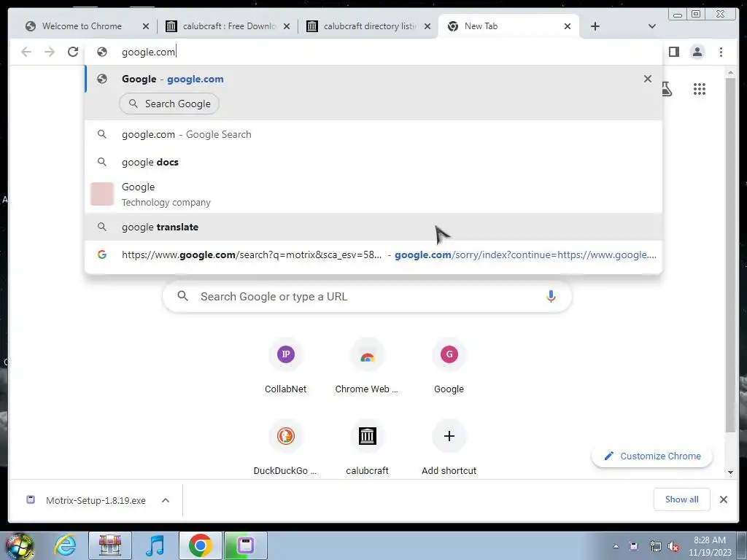This screenshot has height=560, width=747.
Task: Choose google.com - Google Search suggestion
Action: (x=373, y=134)
